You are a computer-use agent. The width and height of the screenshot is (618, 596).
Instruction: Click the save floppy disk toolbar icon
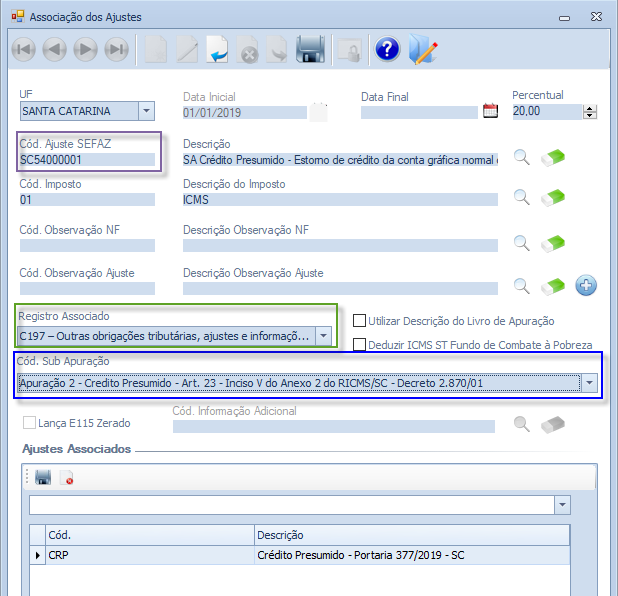tap(311, 49)
